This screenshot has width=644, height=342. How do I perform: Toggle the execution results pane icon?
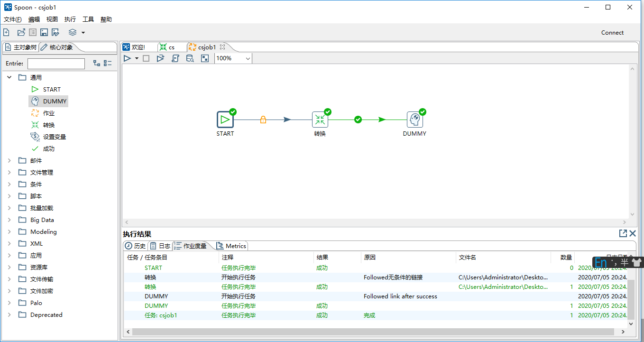pos(205,58)
